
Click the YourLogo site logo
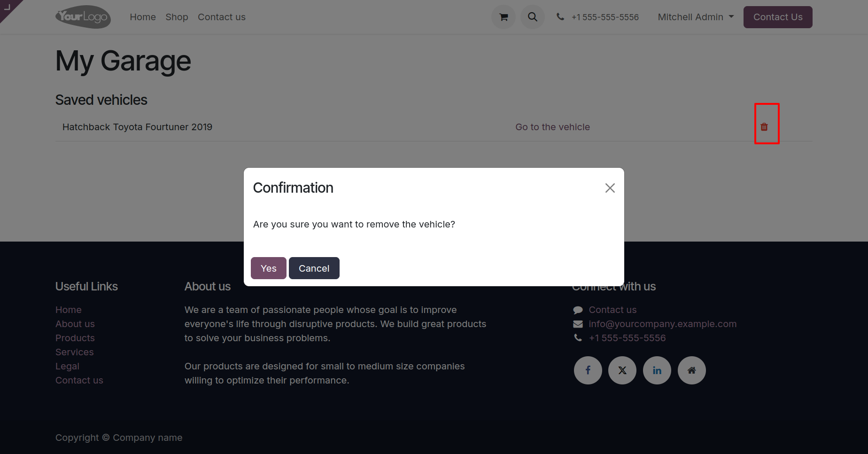pyautogui.click(x=83, y=17)
